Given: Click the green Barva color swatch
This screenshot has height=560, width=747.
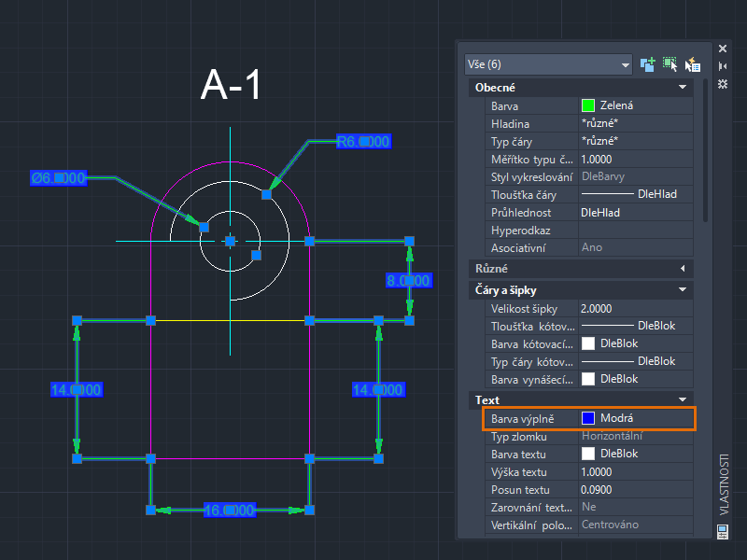Looking at the screenshot, I should tap(588, 105).
